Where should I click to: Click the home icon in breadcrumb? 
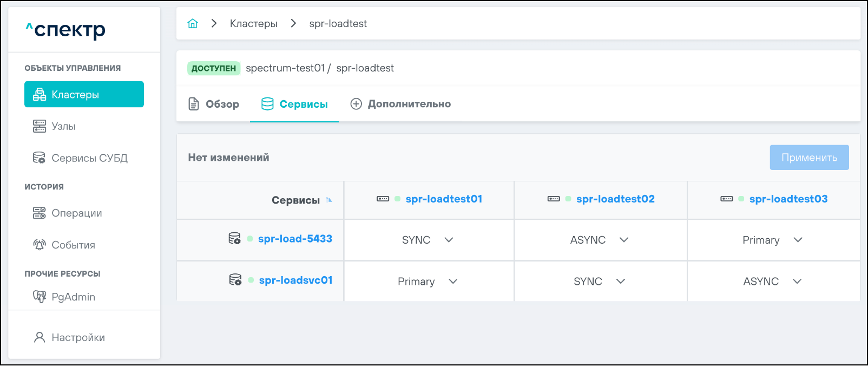(x=193, y=23)
